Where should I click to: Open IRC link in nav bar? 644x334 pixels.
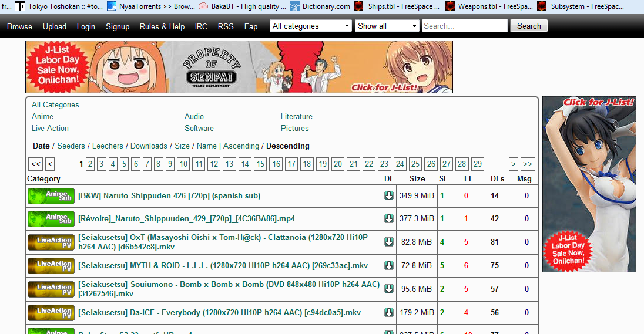(201, 26)
